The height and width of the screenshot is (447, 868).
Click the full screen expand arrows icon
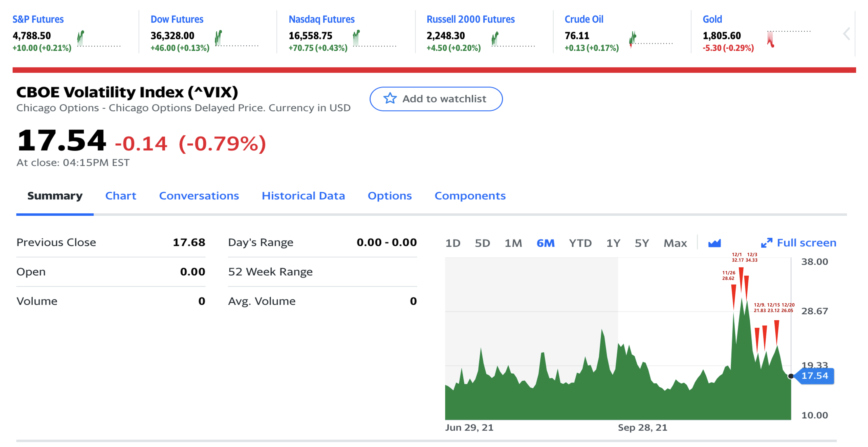766,243
